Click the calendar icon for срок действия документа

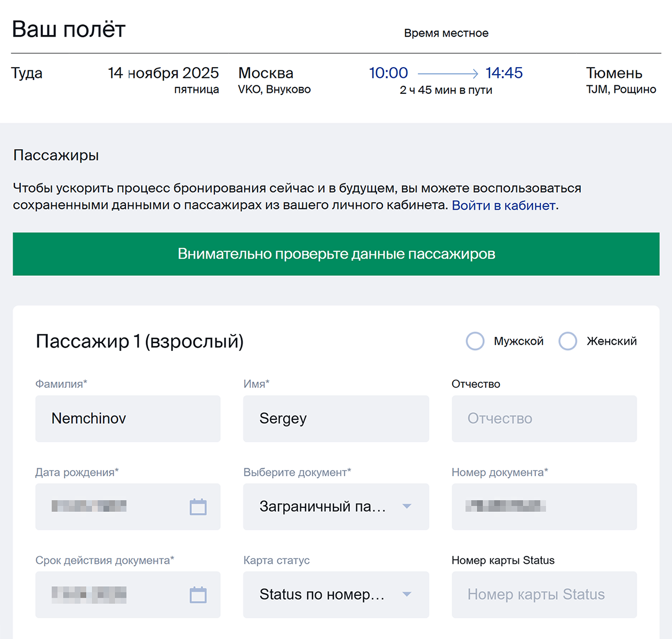pyautogui.click(x=199, y=594)
